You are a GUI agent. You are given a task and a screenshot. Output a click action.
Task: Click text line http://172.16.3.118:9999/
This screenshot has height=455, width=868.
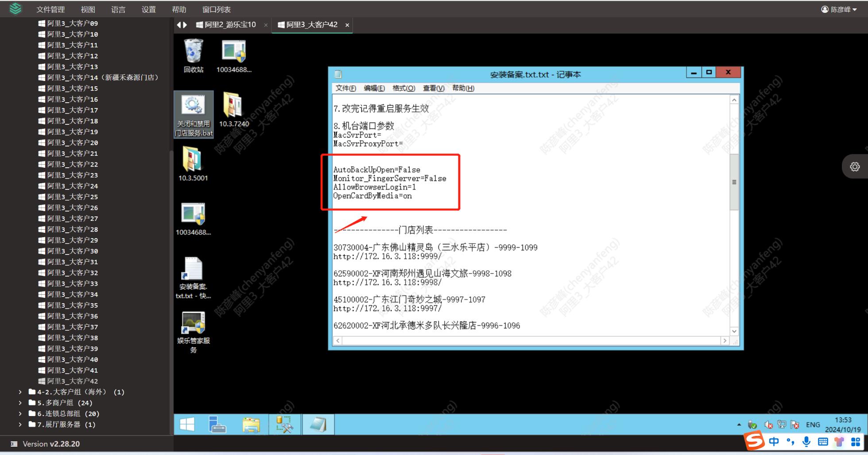[x=387, y=256]
